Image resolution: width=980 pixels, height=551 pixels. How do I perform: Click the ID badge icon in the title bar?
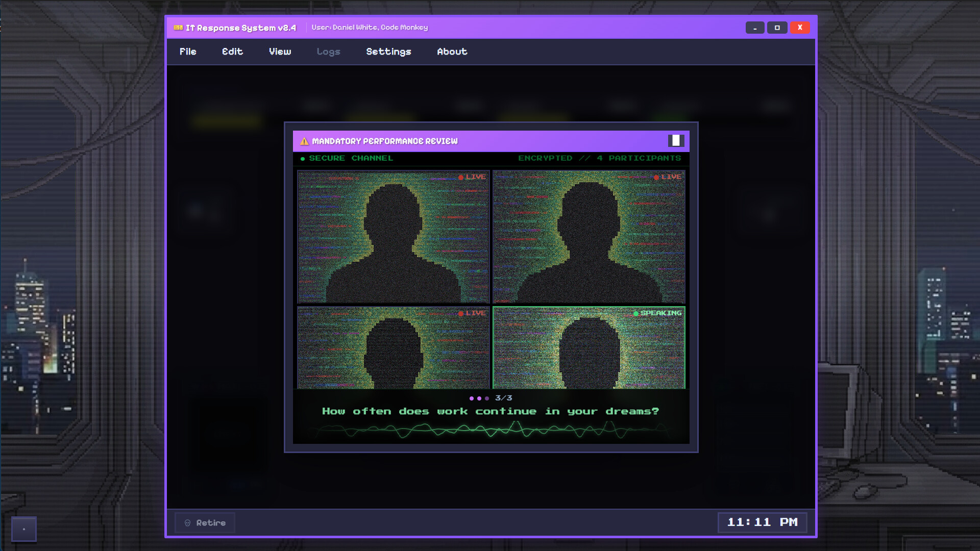[178, 28]
